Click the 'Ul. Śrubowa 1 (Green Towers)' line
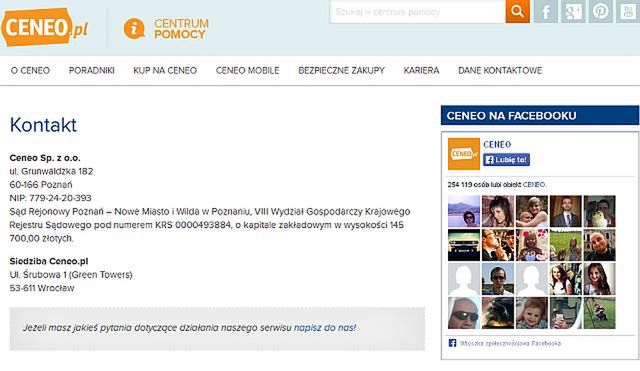Image resolution: width=640 pixels, height=371 pixels. click(x=71, y=275)
